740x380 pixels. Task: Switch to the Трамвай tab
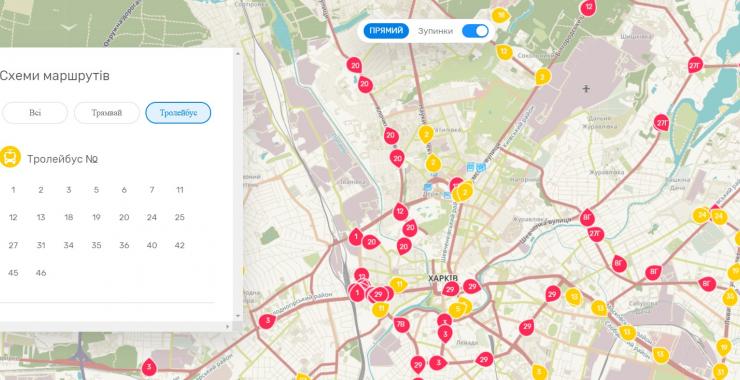pos(107,113)
